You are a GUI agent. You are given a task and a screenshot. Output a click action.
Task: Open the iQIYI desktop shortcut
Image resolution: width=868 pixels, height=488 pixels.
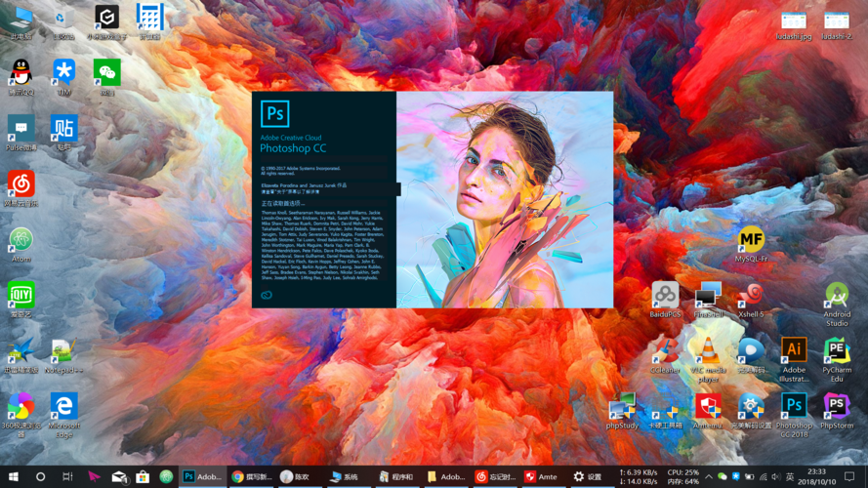pyautogui.click(x=21, y=300)
